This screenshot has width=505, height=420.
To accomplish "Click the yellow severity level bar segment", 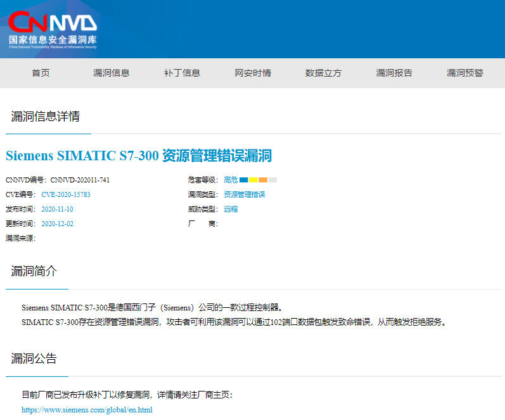I will tap(253, 180).
